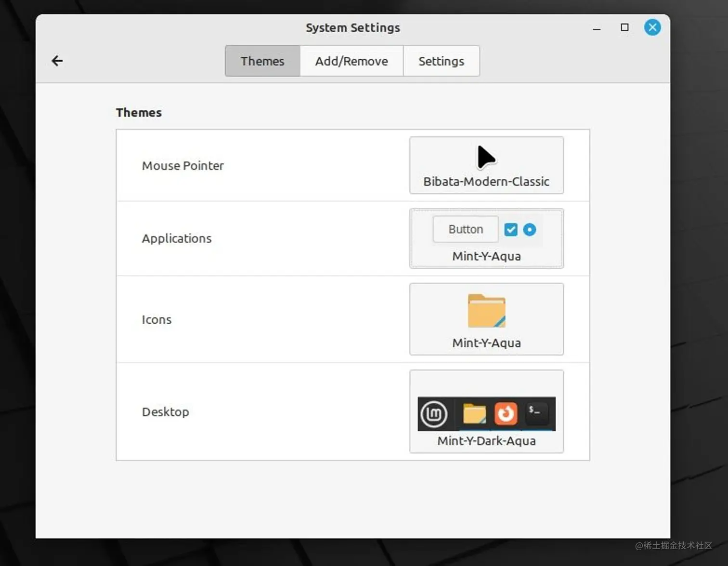The height and width of the screenshot is (566, 728).
Task: Open the Desktop theme chooser Mint-Y-Dark-Aqua
Action: point(486,411)
